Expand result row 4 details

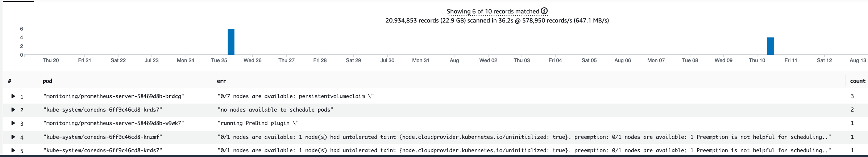pyautogui.click(x=13, y=137)
